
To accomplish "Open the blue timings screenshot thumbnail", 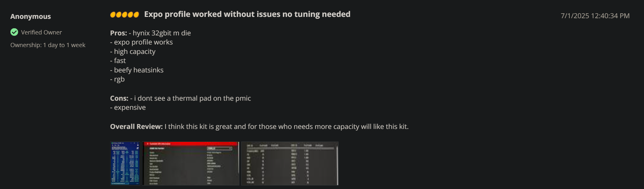I will point(125,163).
